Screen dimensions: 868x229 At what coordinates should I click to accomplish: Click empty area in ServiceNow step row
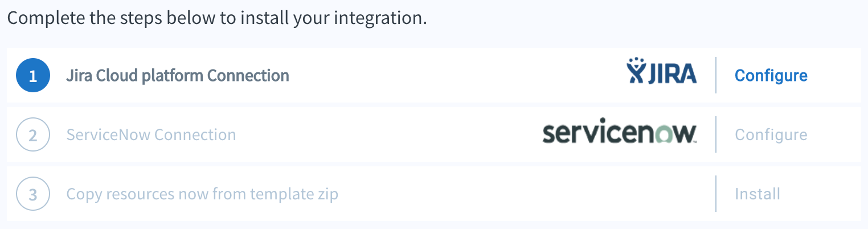387,135
